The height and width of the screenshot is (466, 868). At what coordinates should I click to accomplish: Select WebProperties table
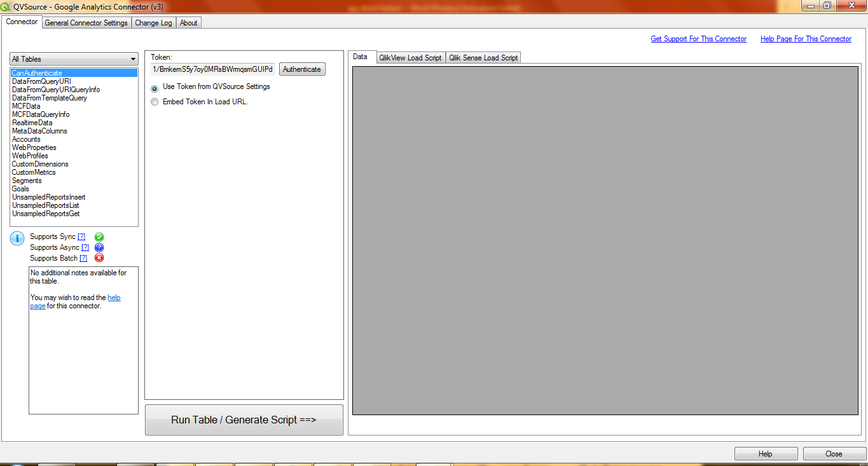tap(74, 147)
